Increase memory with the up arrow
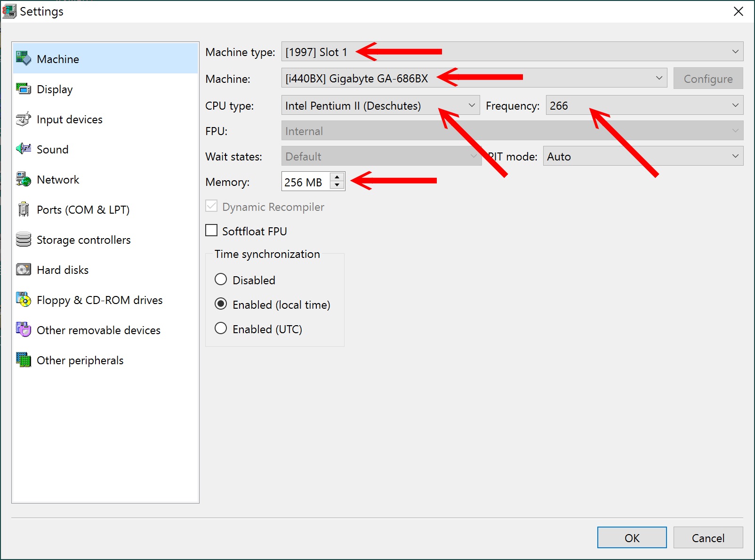 337,177
